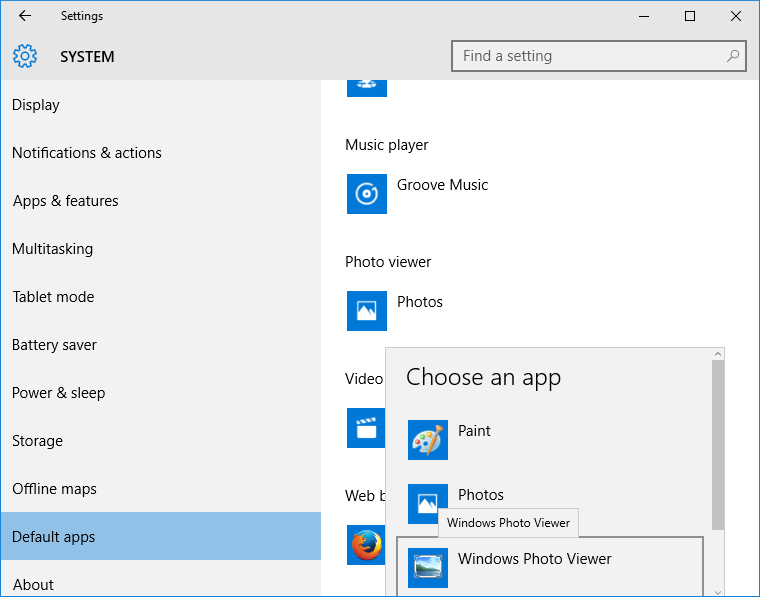This screenshot has width=760, height=597.
Task: Switch to Tablet mode settings
Action: coord(53,297)
